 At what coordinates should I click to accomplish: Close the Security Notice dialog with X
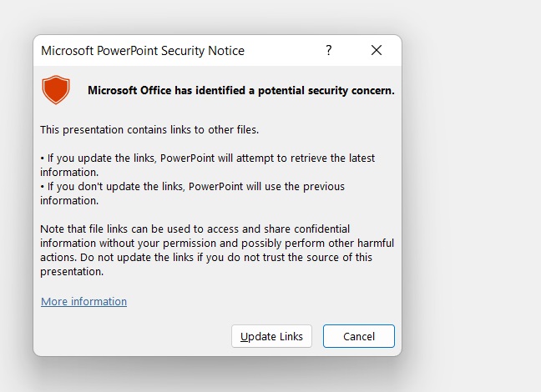click(377, 51)
